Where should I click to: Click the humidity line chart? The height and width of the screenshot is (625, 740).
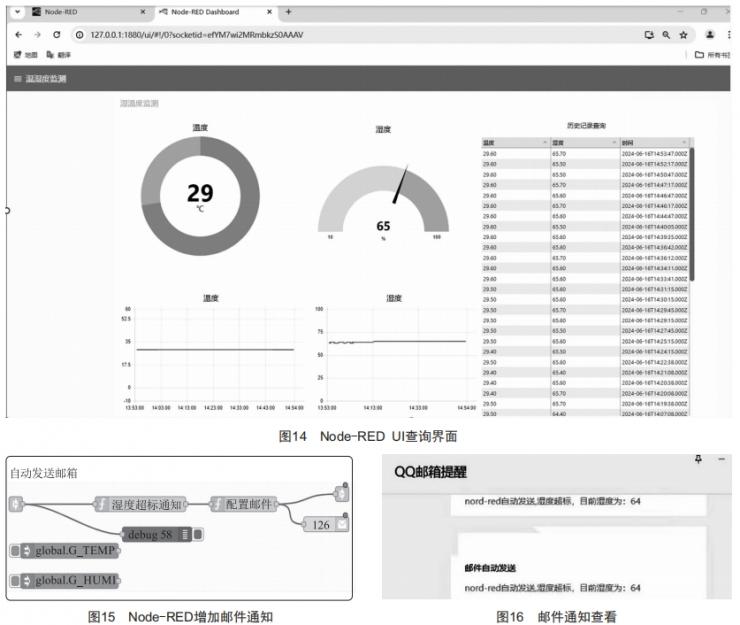tap(396, 354)
